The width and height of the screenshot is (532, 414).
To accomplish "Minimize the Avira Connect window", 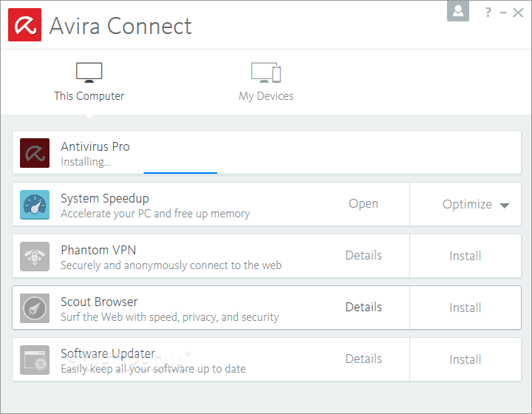I will point(503,13).
